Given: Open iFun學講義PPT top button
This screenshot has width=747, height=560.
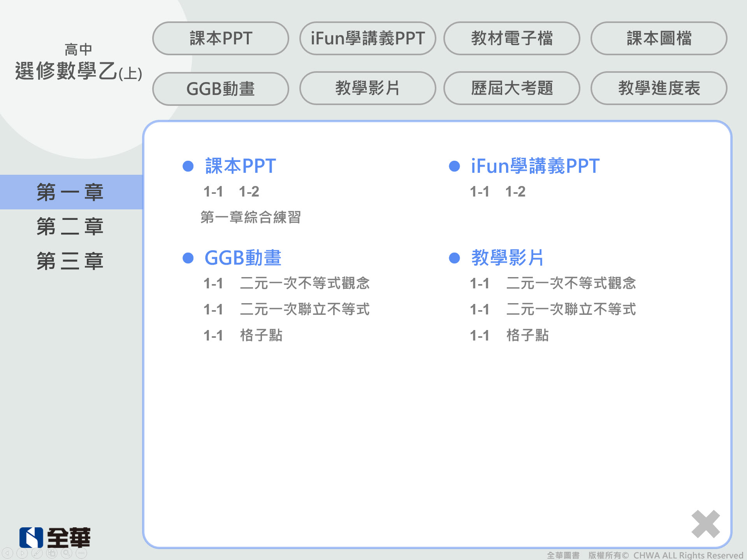Looking at the screenshot, I should pyautogui.click(x=367, y=38).
